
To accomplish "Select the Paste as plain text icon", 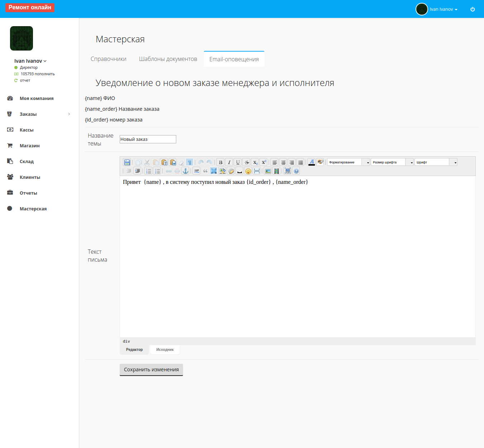I will pos(164,162).
